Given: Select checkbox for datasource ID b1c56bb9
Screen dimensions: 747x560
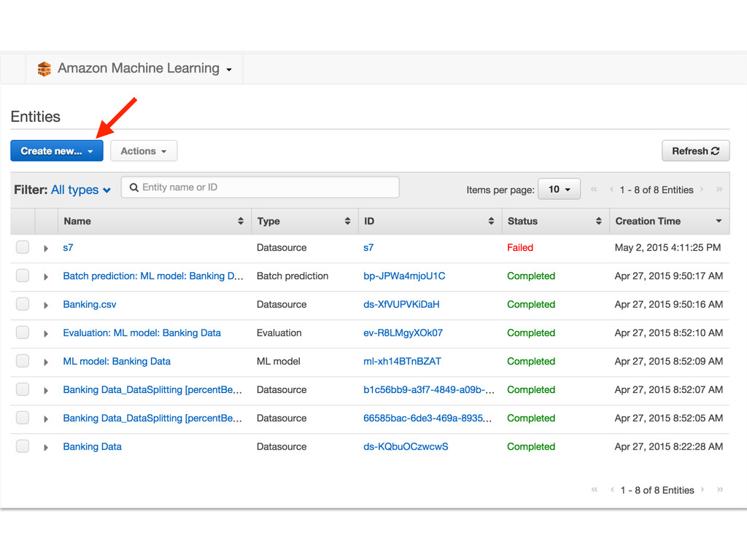Looking at the screenshot, I should [x=23, y=389].
